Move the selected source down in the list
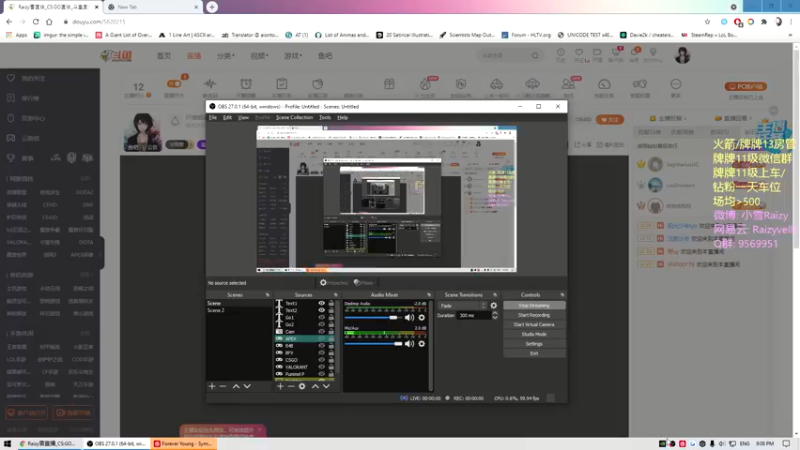Screen dimensions: 800x450 pyautogui.click(x=326, y=386)
